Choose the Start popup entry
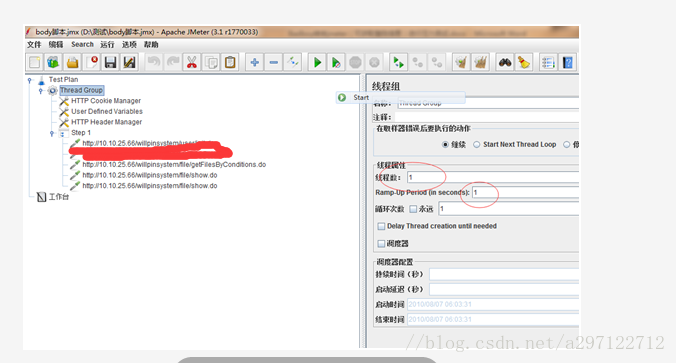Viewport: 676px width, 363px height. [401, 97]
